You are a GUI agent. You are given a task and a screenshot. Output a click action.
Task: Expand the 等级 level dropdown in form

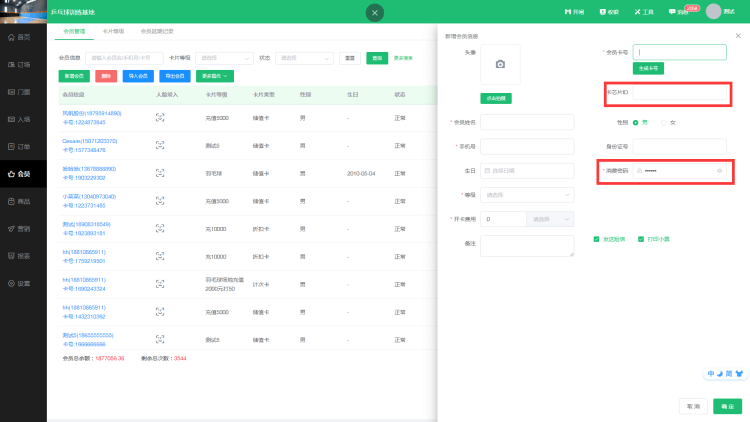pos(528,195)
